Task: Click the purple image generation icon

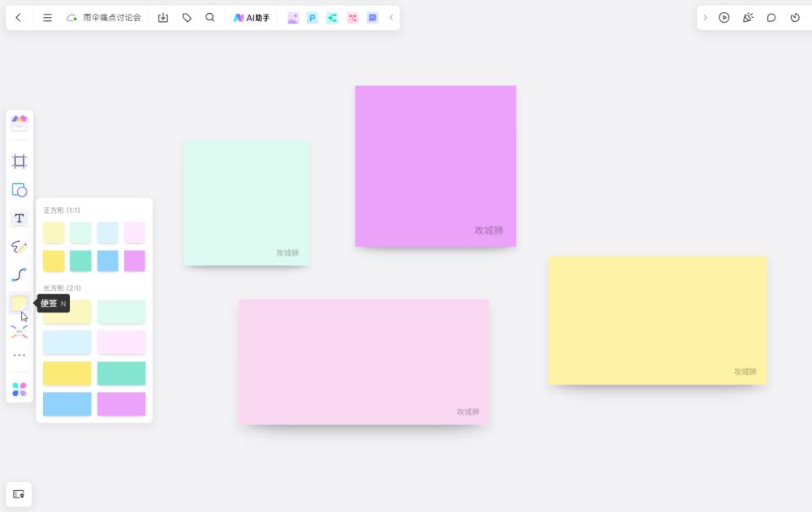Action: [293, 18]
